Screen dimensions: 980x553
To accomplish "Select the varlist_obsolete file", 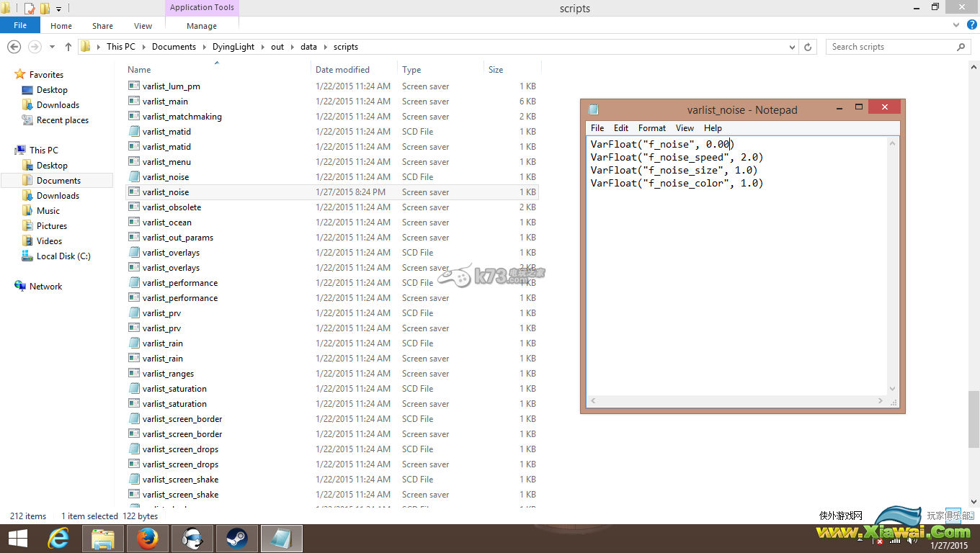I will click(331, 207).
